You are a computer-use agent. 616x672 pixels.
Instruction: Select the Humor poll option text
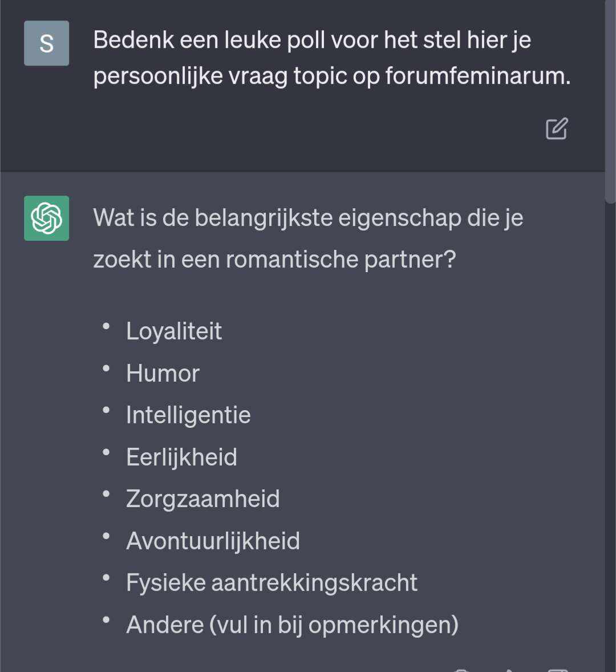163,373
